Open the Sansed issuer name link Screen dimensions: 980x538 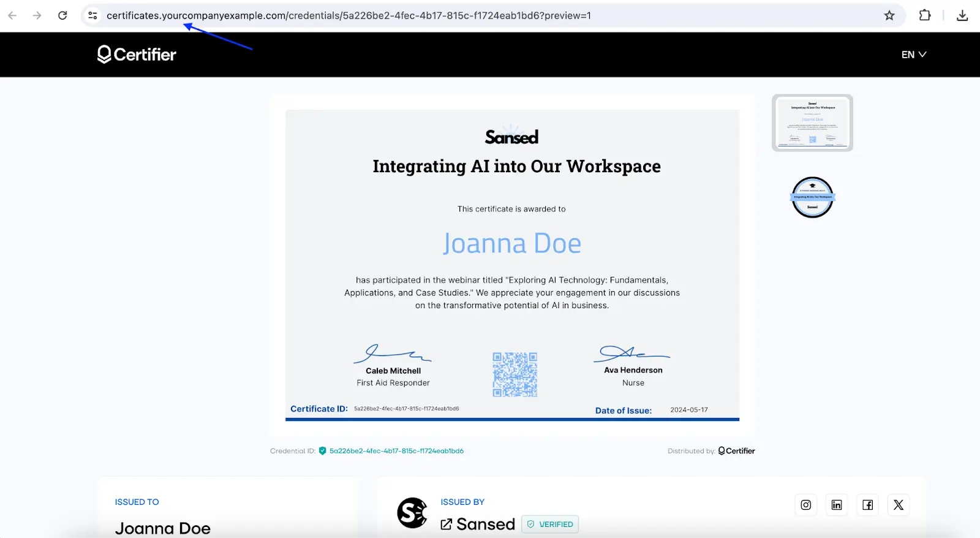pyautogui.click(x=486, y=525)
